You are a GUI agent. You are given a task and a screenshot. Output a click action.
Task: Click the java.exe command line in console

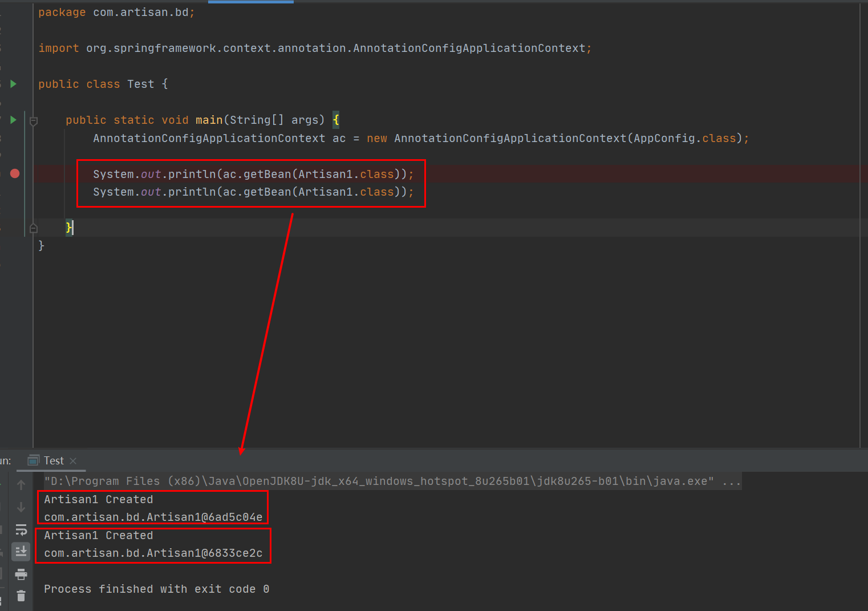(x=392, y=481)
